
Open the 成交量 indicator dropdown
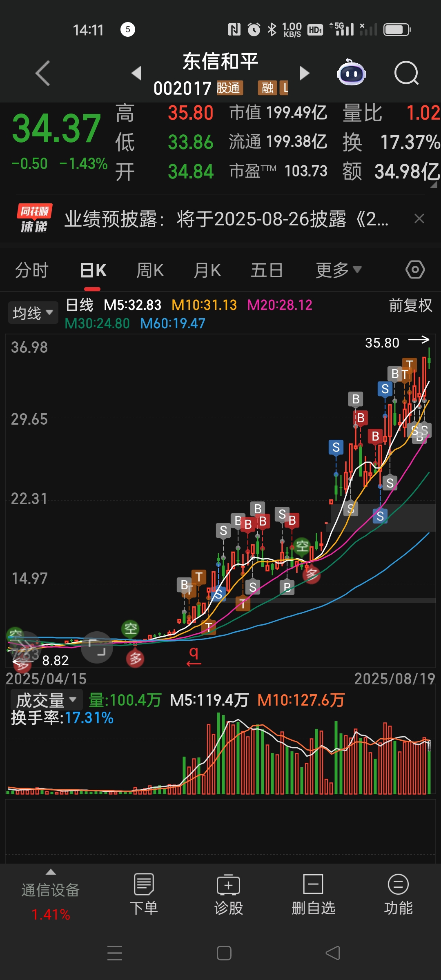click(x=47, y=700)
